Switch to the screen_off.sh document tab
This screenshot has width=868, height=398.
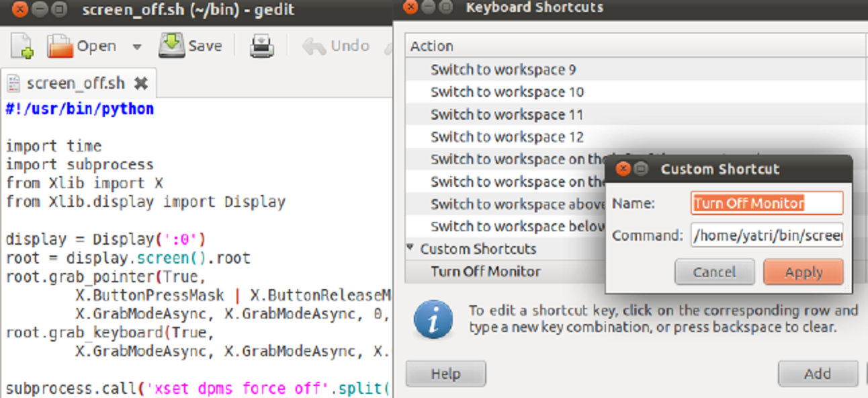point(75,83)
